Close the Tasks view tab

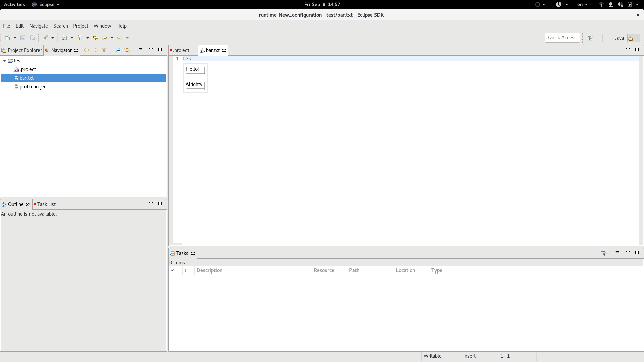193,253
